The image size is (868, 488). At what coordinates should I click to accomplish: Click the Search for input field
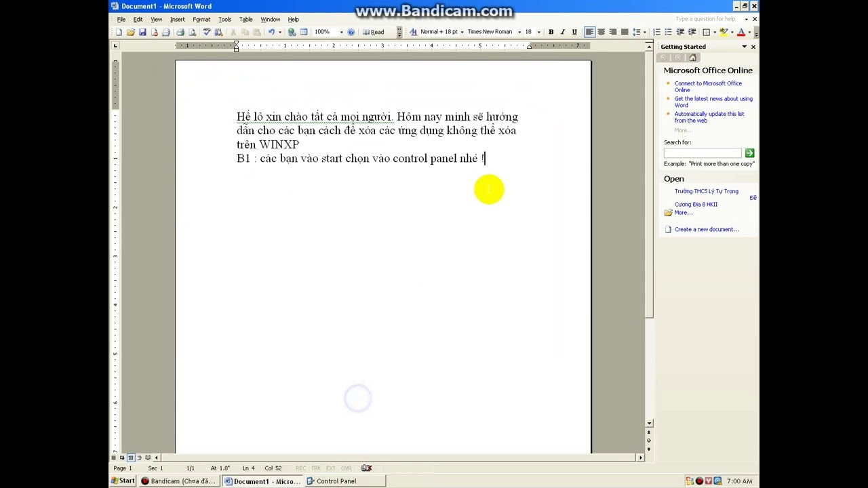pyautogui.click(x=703, y=153)
